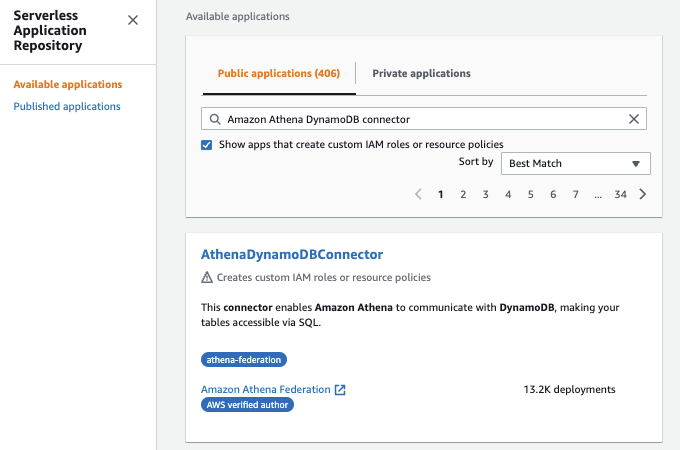Image resolution: width=680 pixels, height=450 pixels.
Task: Visit the Amazon Athena Federation author link
Action: click(266, 389)
